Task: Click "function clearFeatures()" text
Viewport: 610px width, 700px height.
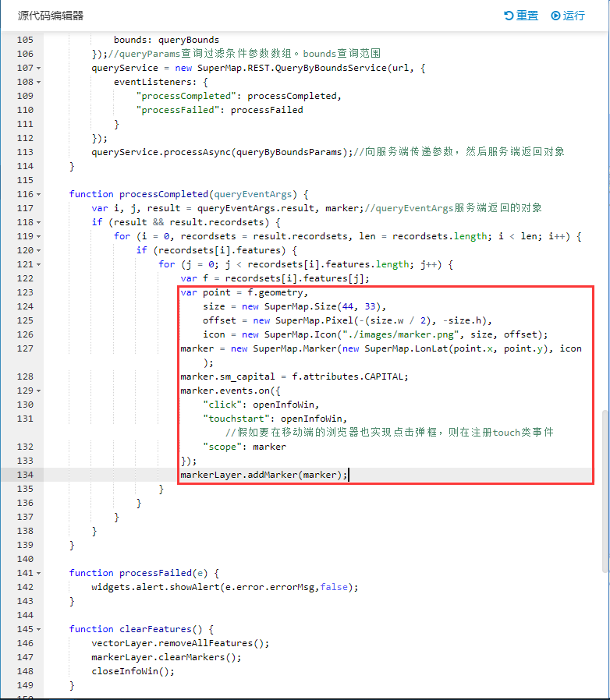Action: (136, 629)
